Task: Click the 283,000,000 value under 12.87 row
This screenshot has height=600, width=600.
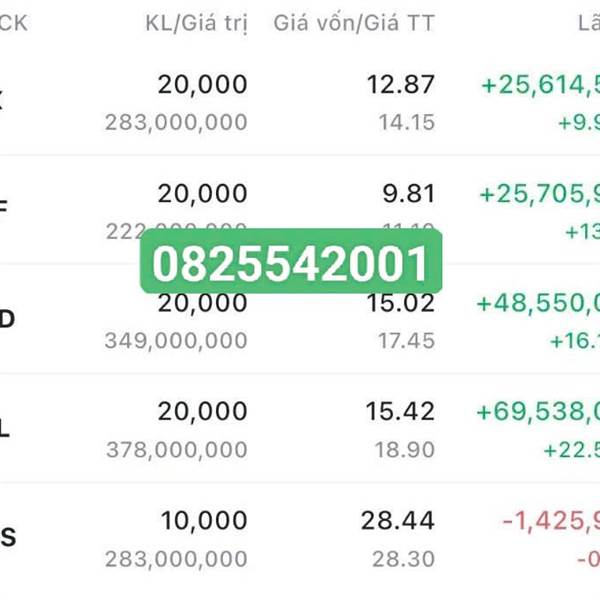Action: point(176,123)
